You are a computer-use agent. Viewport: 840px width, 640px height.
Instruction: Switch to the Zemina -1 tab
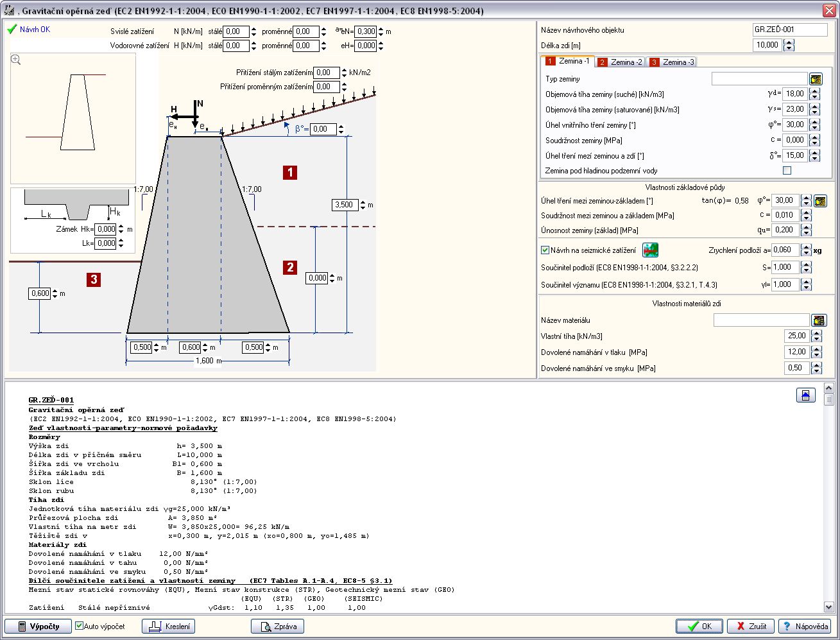[x=568, y=61]
